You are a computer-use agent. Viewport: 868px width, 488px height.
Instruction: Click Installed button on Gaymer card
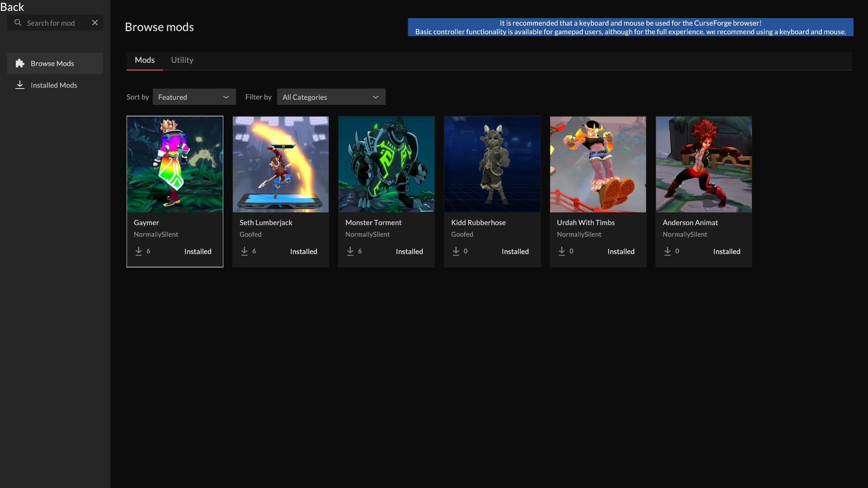[x=198, y=252]
